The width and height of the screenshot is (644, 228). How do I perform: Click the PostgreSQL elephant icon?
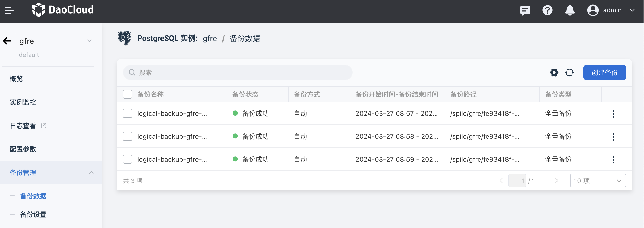coord(125,38)
